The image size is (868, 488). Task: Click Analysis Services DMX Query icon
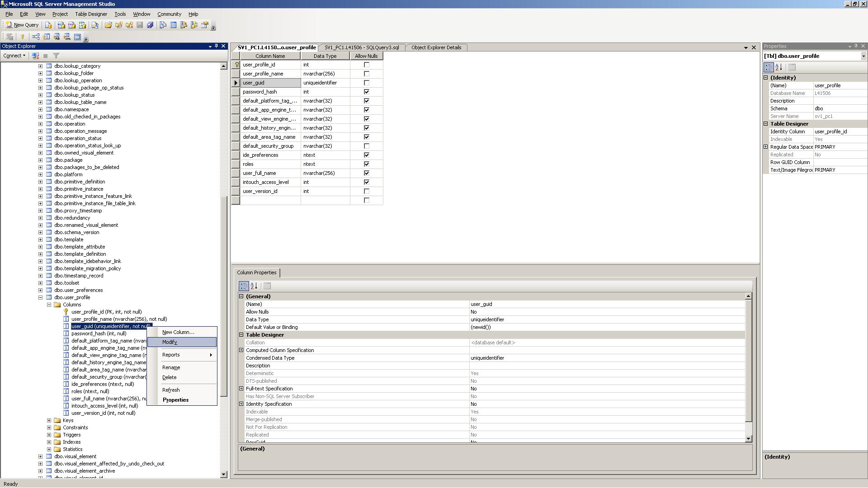point(71,25)
